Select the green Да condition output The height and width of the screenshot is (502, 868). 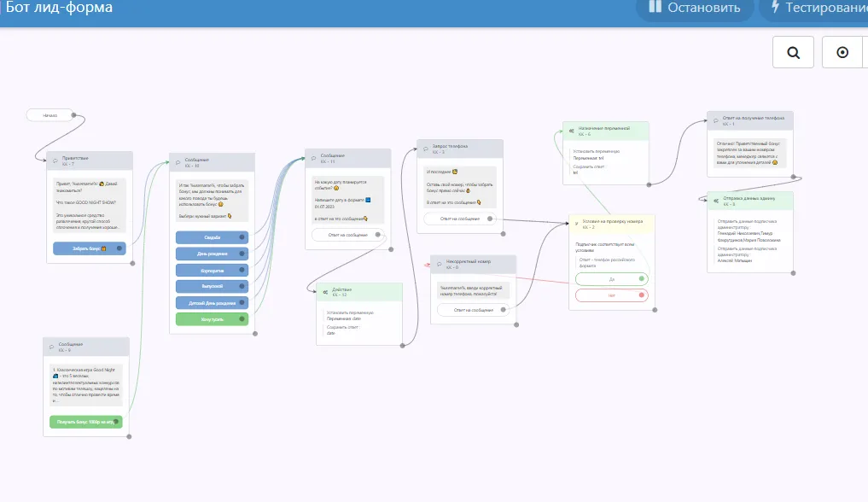pyautogui.click(x=611, y=279)
